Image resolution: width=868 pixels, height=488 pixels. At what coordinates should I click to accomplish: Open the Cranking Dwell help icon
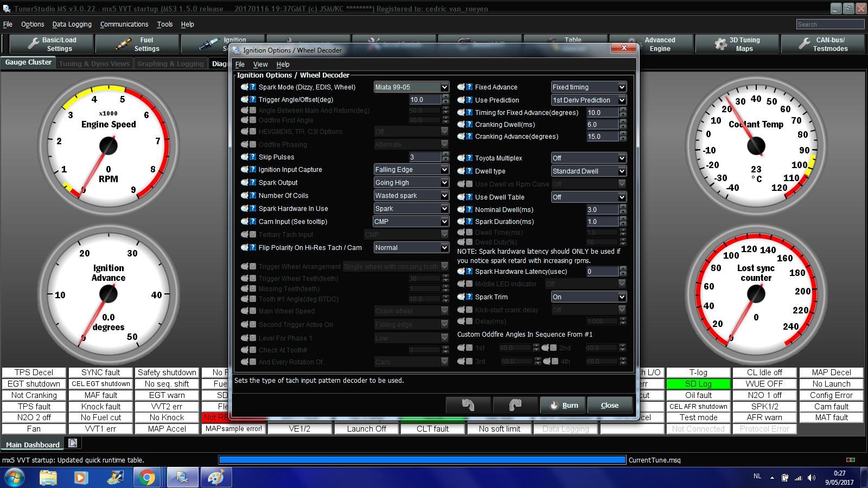[x=469, y=124]
